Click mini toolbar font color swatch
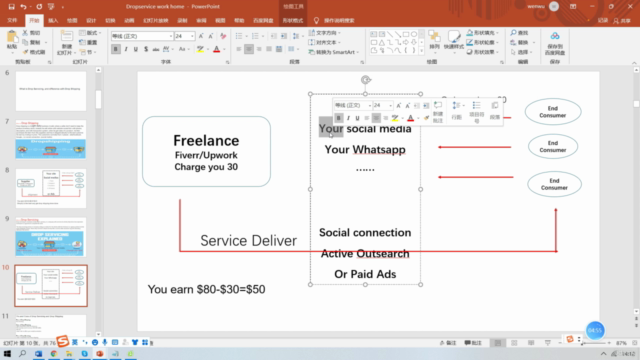 tap(411, 118)
